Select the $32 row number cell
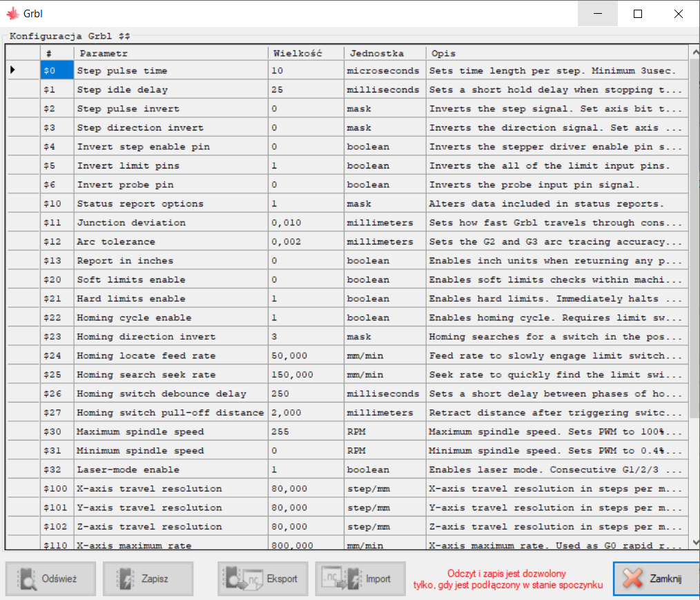700x600 pixels. click(x=57, y=470)
